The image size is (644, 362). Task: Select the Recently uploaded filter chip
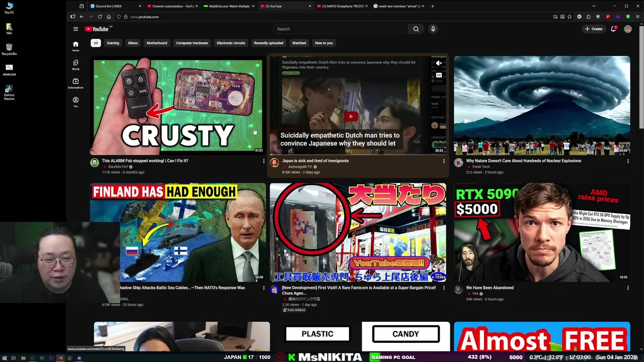pyautogui.click(x=269, y=43)
